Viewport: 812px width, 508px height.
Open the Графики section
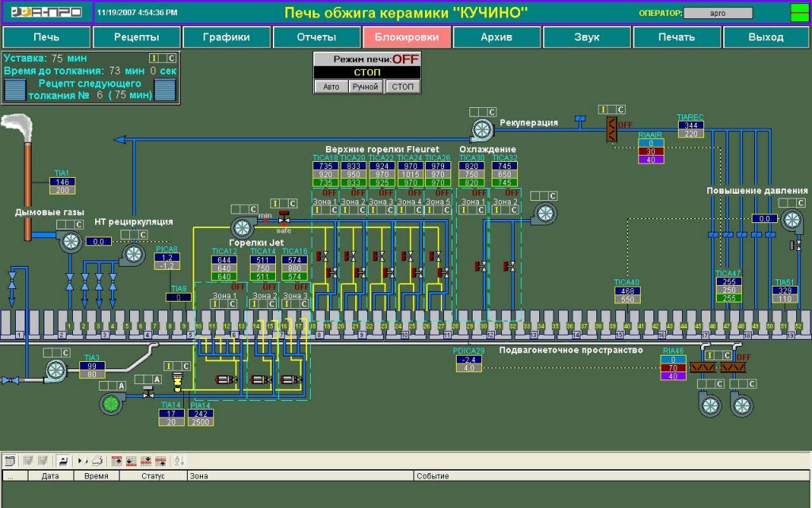[x=227, y=37]
